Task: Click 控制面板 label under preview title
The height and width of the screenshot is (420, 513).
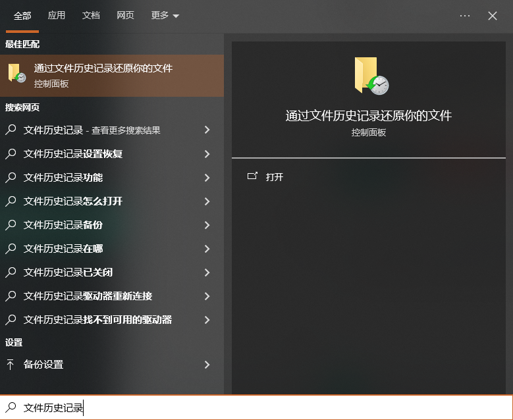Action: tap(369, 132)
